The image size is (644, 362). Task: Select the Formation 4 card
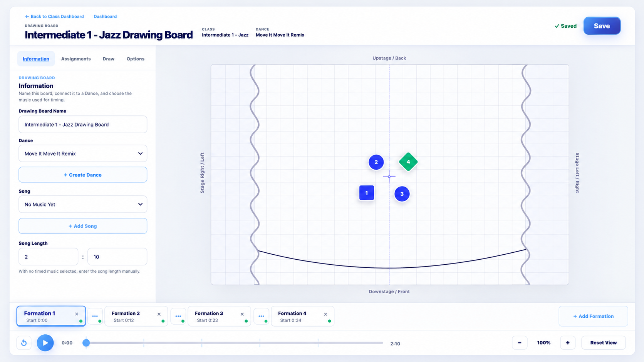coord(302,316)
